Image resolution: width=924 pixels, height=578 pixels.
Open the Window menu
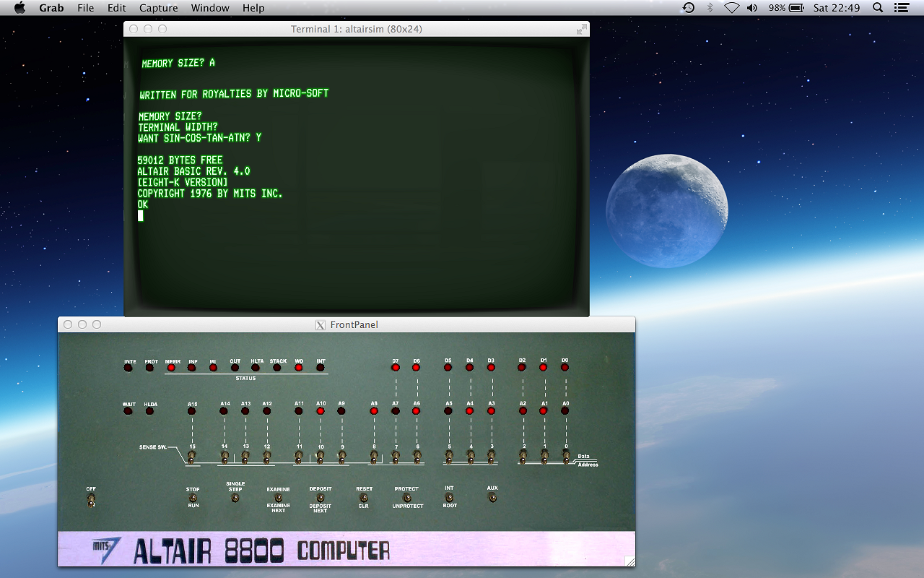[210, 8]
